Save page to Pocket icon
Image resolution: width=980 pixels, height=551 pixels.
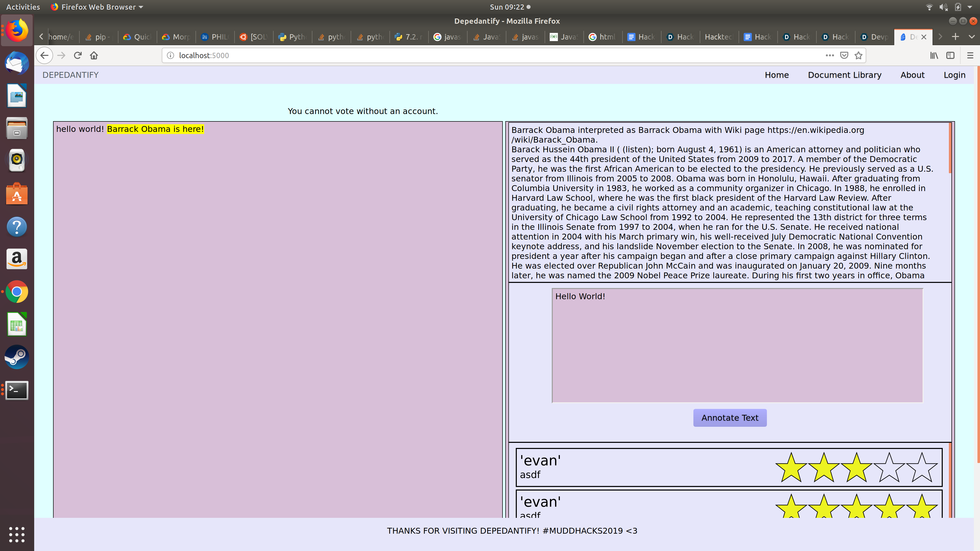click(844, 56)
